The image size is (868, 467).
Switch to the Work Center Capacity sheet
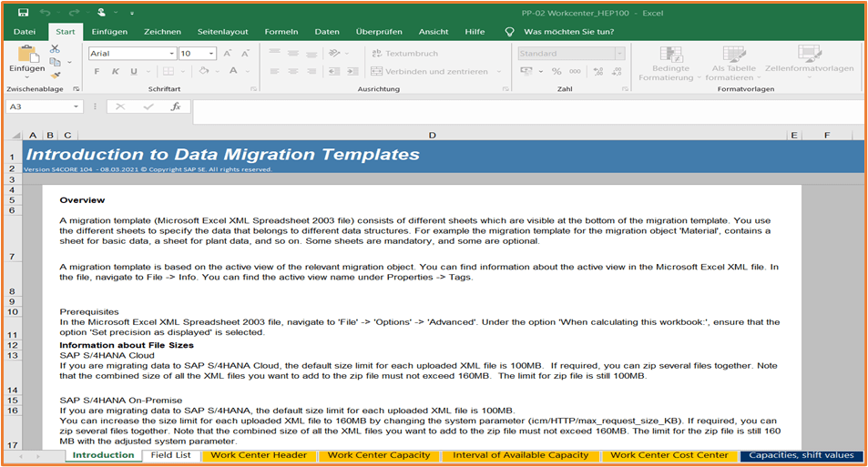pos(377,455)
